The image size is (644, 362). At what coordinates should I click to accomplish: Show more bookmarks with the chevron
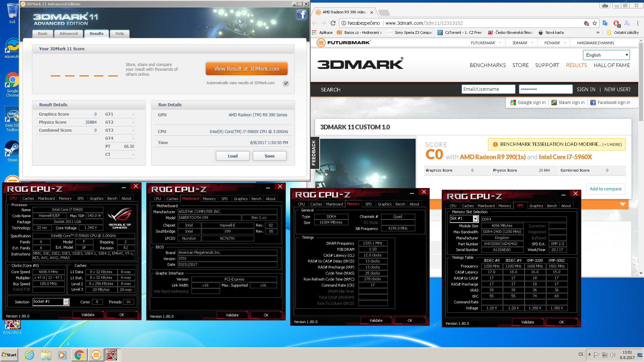598,33
